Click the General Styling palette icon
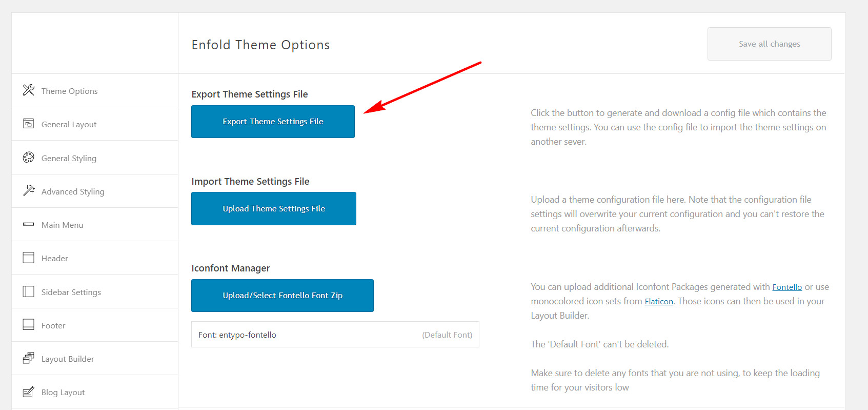Screen dimensions: 868x410 [x=29, y=158]
